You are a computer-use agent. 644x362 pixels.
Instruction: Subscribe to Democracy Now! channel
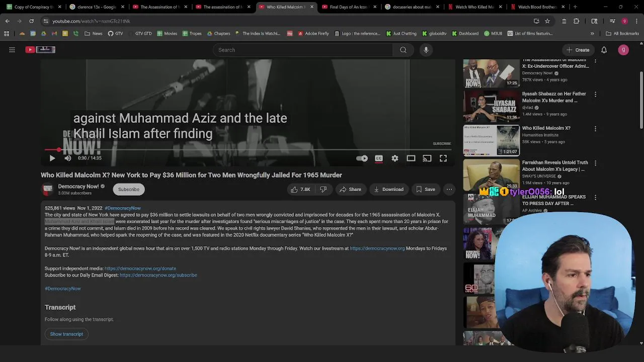129,190
